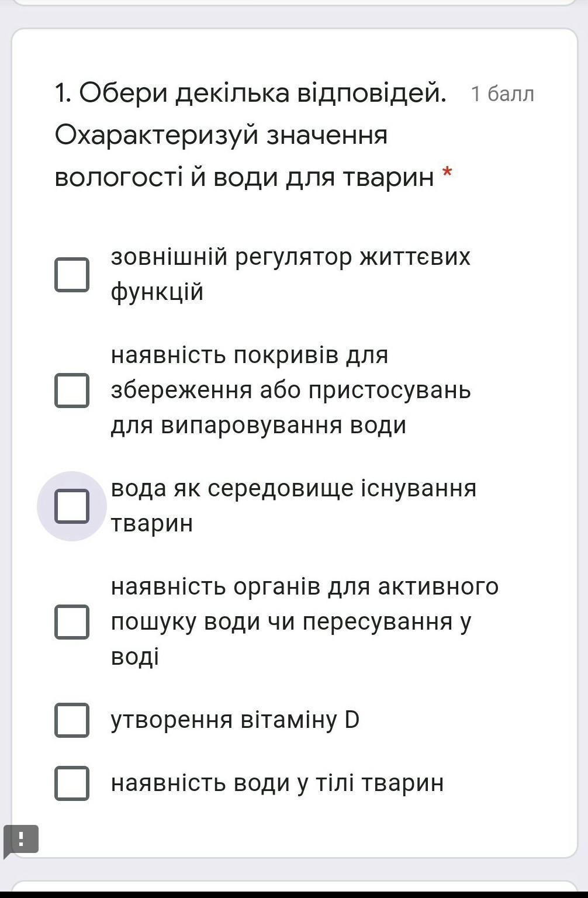Click the 'Охарактеризуй значення' question line
The width and height of the screenshot is (588, 898).
pyautogui.click(x=221, y=135)
